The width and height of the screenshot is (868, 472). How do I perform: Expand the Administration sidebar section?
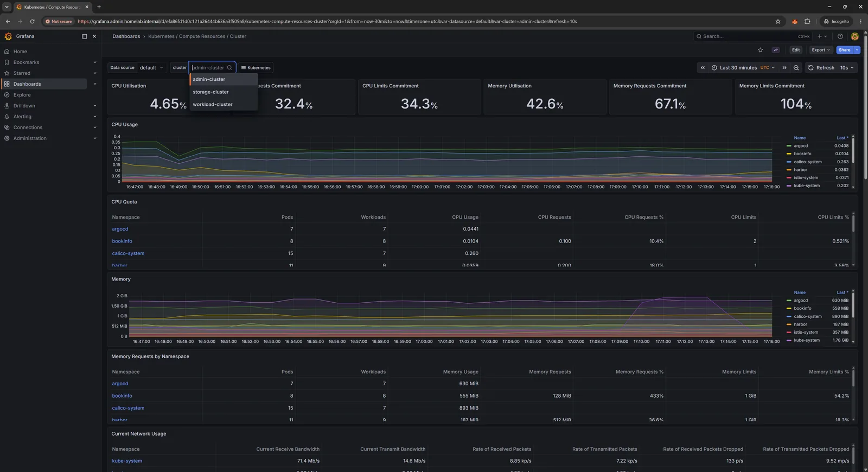94,138
